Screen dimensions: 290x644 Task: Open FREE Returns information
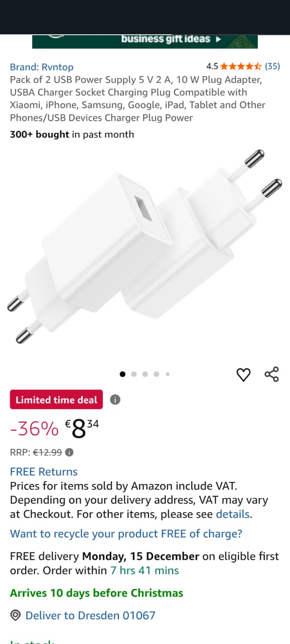click(x=44, y=471)
